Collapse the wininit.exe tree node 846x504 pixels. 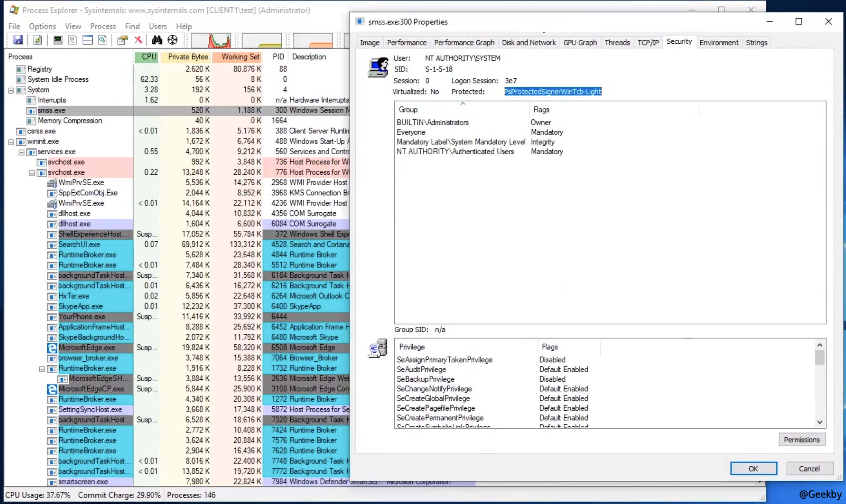(x=11, y=142)
